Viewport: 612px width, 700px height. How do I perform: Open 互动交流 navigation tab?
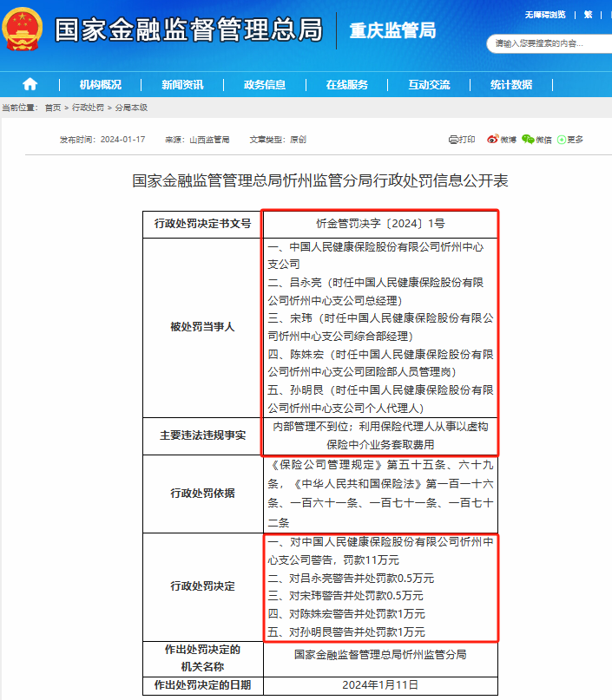coord(429,84)
